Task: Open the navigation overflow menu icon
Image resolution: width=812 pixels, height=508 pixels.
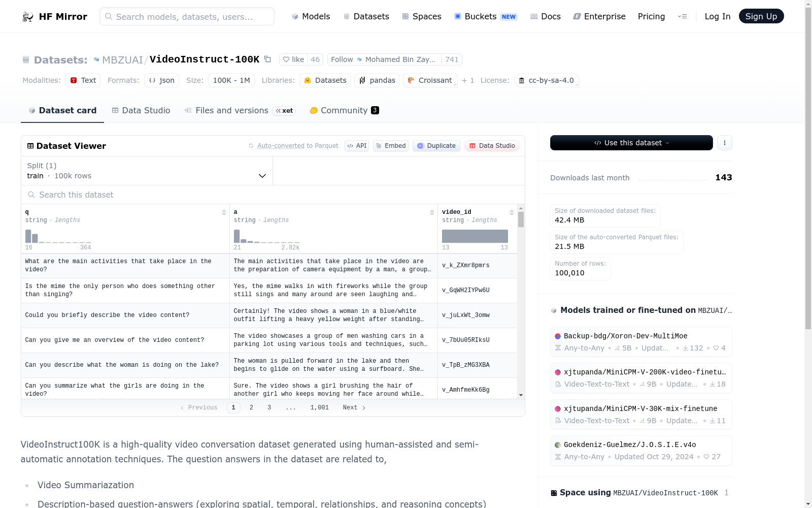Action: click(682, 16)
